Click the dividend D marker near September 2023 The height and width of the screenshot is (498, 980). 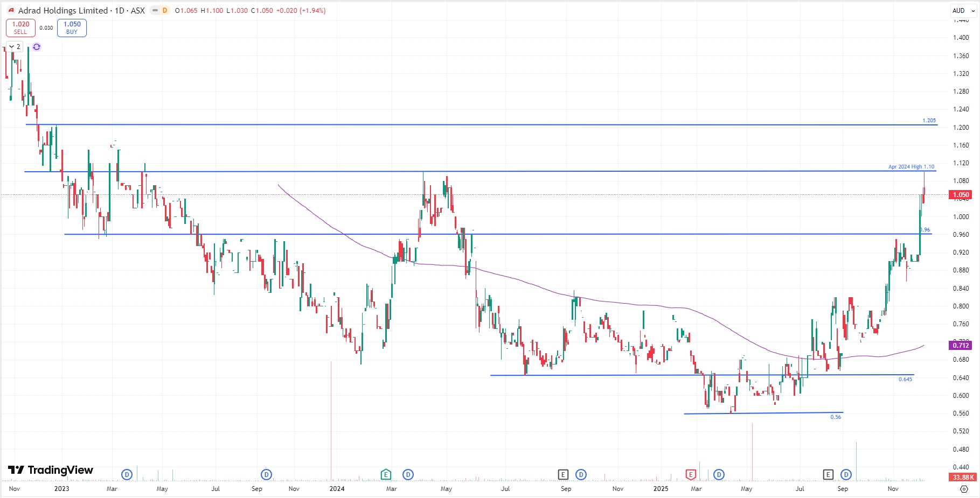pos(266,474)
